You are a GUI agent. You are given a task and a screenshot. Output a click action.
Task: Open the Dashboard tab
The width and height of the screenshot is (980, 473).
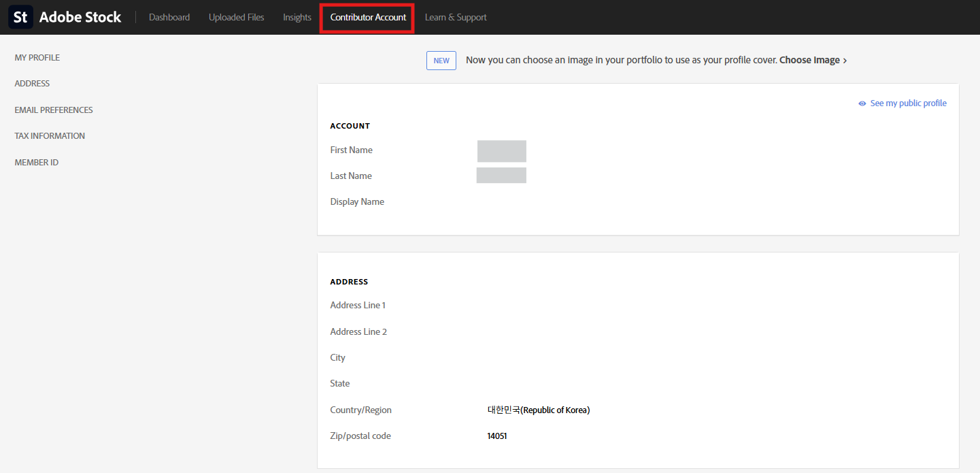coord(169,17)
